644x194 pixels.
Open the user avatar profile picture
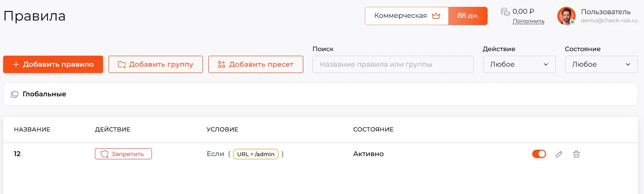(x=566, y=16)
